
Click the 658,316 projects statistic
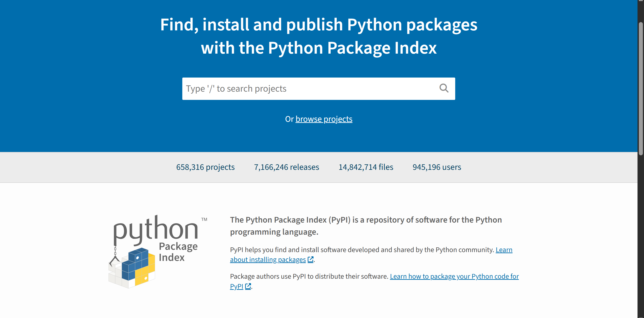[x=206, y=167]
